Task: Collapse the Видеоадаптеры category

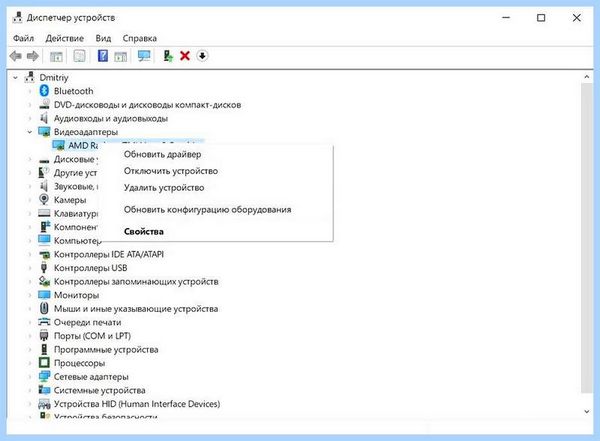Action: [30, 132]
